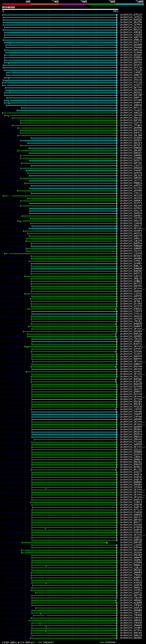Select the label UniRef100_A7TPS0
This screenshot has height=644, width=146.
coord(131,630)
